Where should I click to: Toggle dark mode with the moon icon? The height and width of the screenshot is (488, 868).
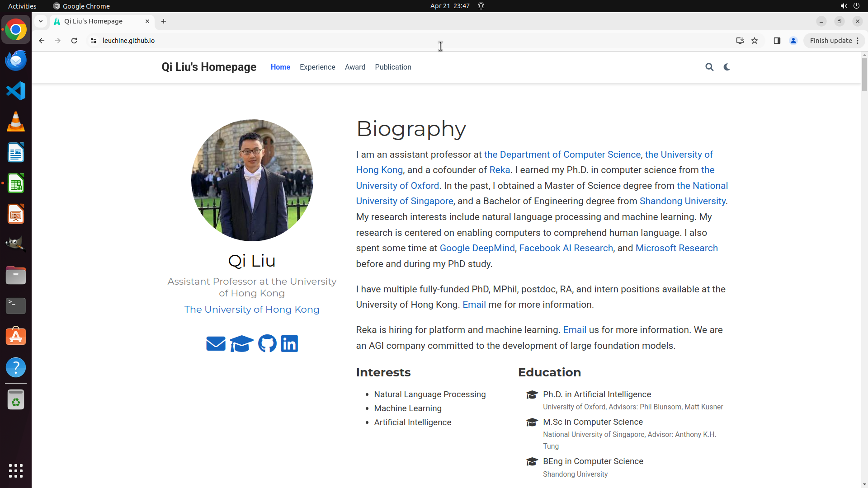(x=727, y=67)
